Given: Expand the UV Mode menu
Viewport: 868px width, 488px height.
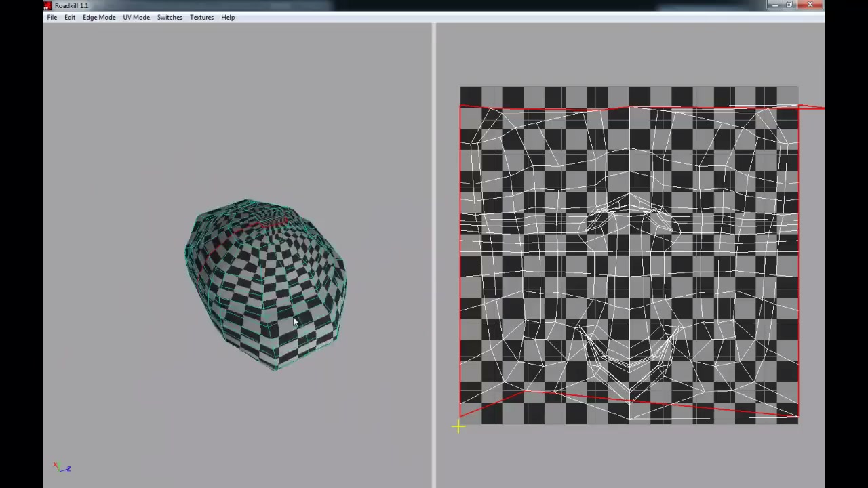Looking at the screenshot, I should point(136,18).
